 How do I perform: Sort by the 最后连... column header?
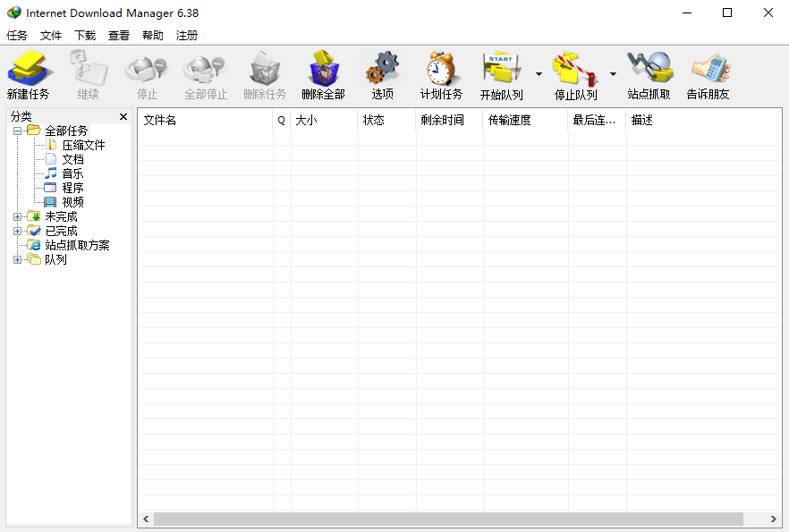[598, 120]
